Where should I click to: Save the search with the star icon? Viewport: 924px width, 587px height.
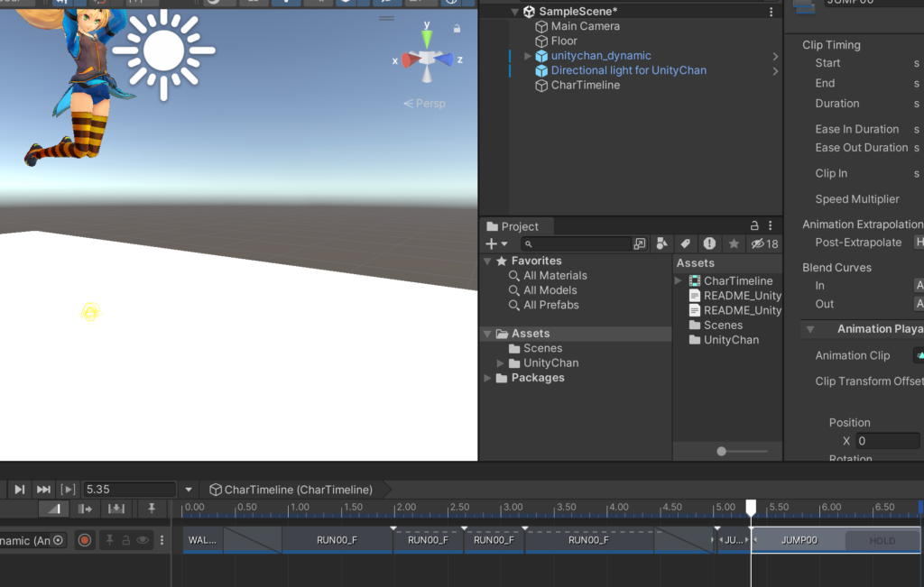734,243
